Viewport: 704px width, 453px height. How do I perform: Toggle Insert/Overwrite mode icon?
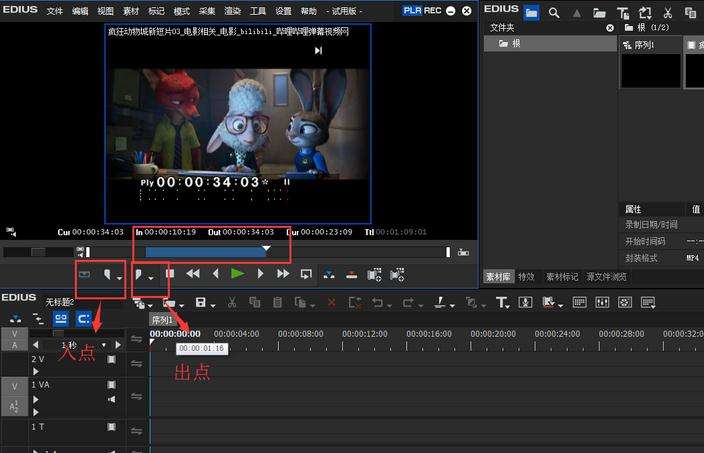click(16, 319)
